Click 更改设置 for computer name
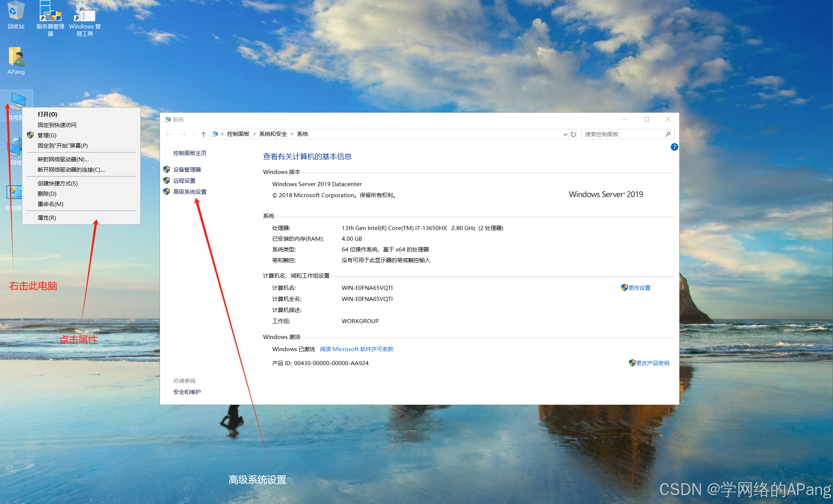Viewport: 833px width, 504px height. [x=639, y=288]
